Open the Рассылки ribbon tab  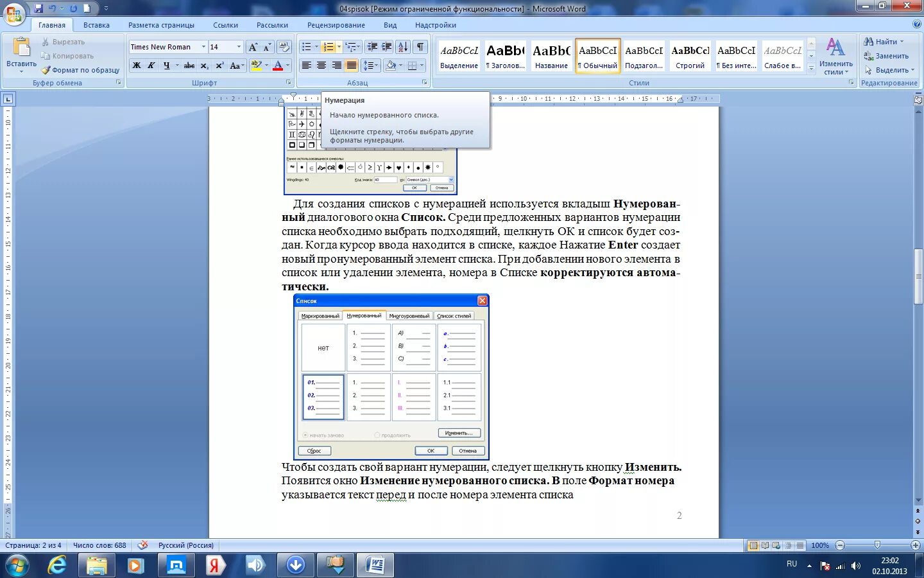[272, 25]
